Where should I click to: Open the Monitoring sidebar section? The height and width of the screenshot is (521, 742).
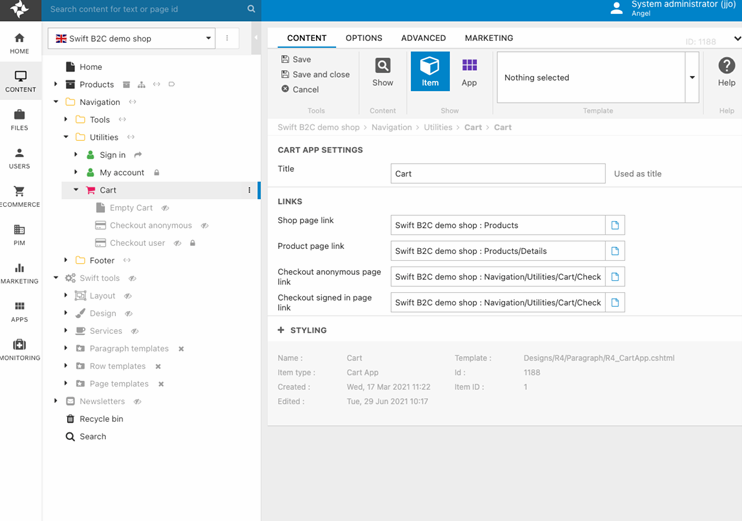(x=19, y=350)
